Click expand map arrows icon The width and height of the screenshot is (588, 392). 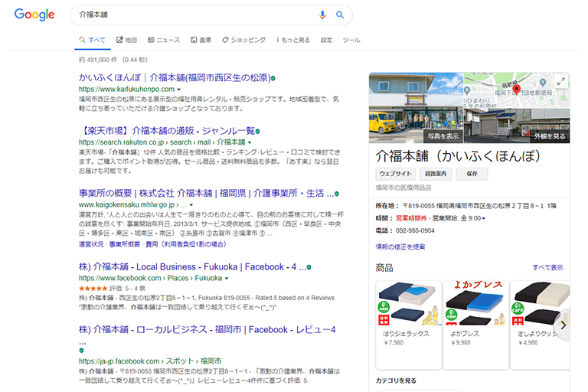point(561,81)
